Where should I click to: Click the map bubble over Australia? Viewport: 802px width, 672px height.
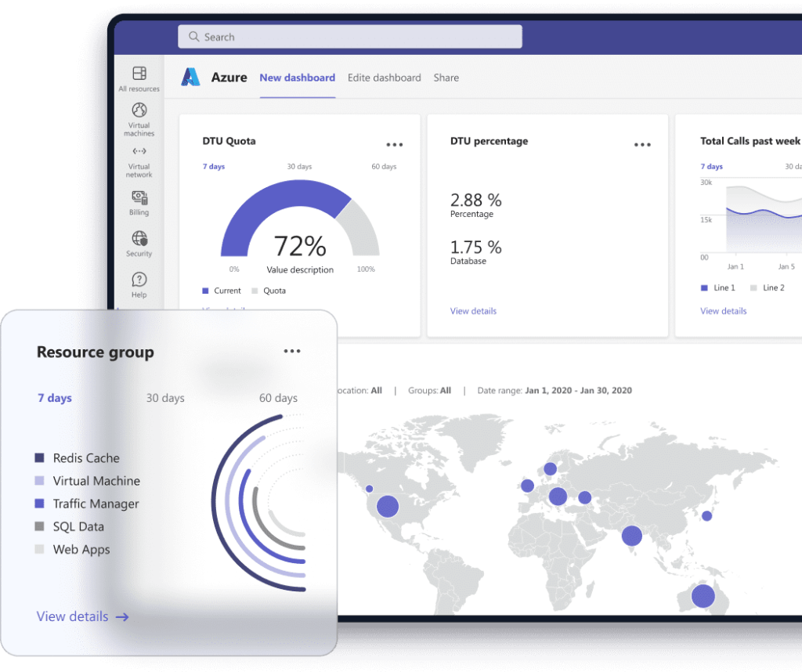coord(703,596)
